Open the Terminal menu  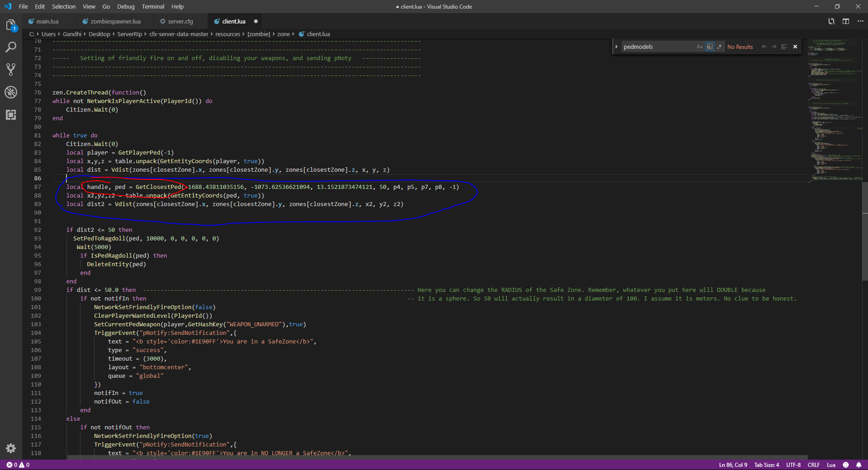pyautogui.click(x=153, y=6)
